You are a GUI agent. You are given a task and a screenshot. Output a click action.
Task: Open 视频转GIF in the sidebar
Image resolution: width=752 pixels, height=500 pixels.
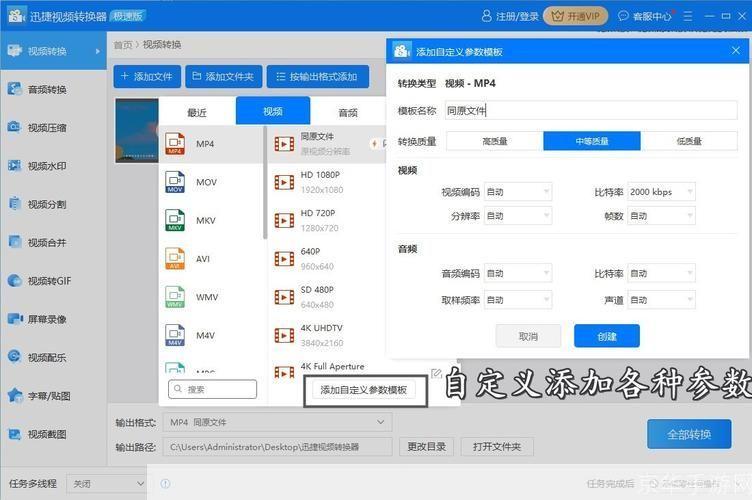[53, 281]
